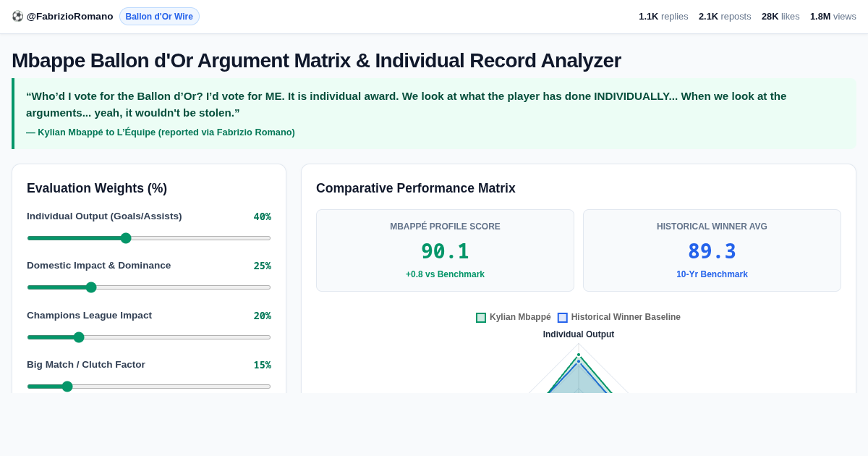This screenshot has width=868, height=456.
Task: Click the Kylian Mbappé legend label text
Action: pyautogui.click(x=520, y=317)
